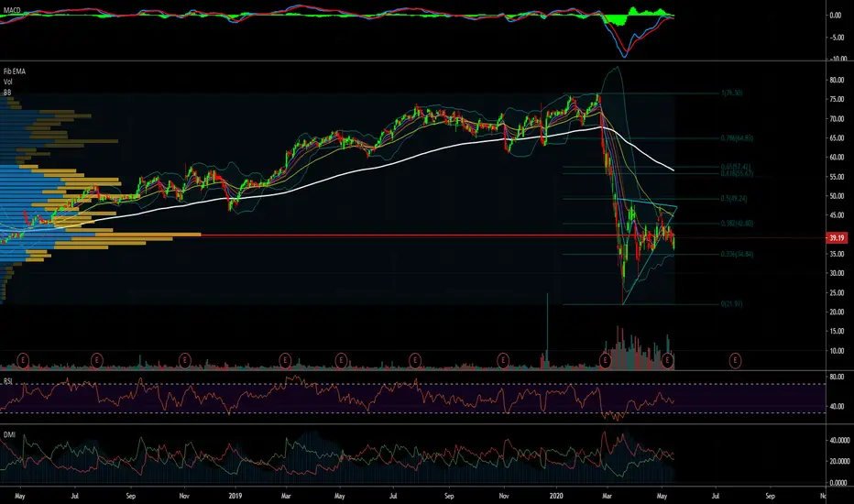Click the Fibonacci label 0(21.97)

[731, 304]
